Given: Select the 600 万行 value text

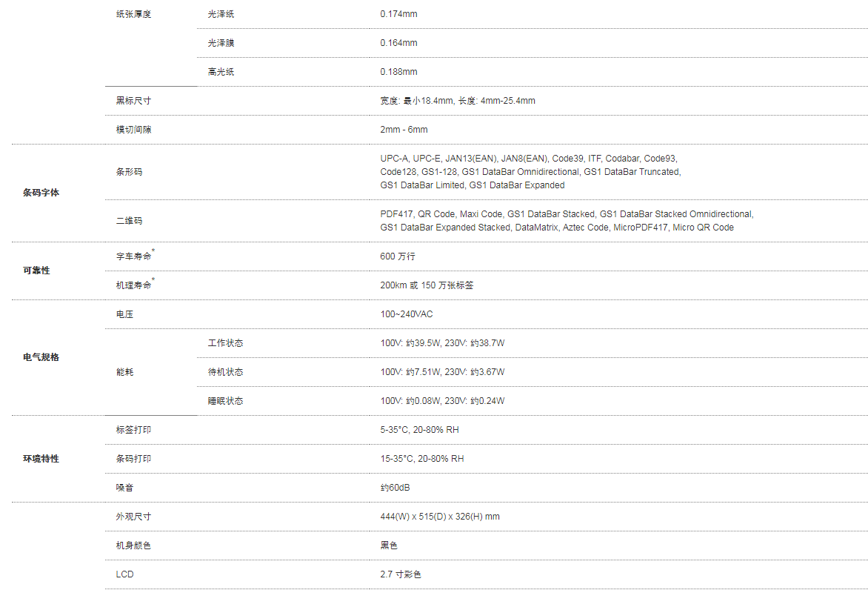Looking at the screenshot, I should tap(398, 256).
